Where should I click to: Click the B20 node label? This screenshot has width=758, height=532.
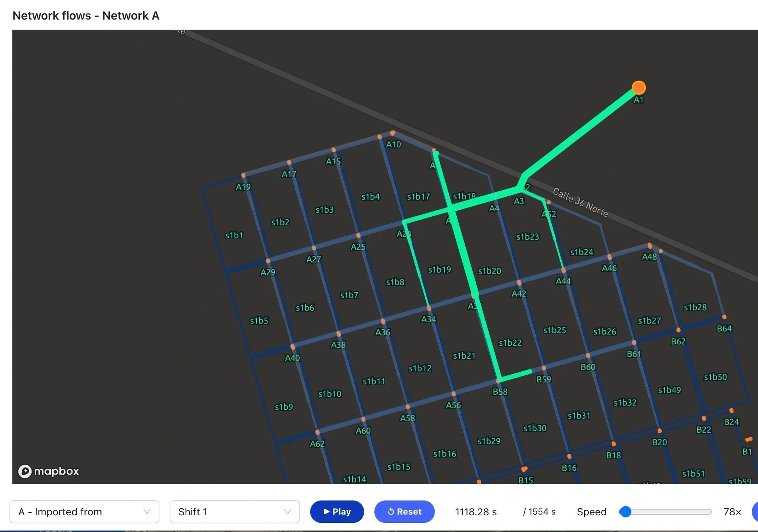point(659,442)
